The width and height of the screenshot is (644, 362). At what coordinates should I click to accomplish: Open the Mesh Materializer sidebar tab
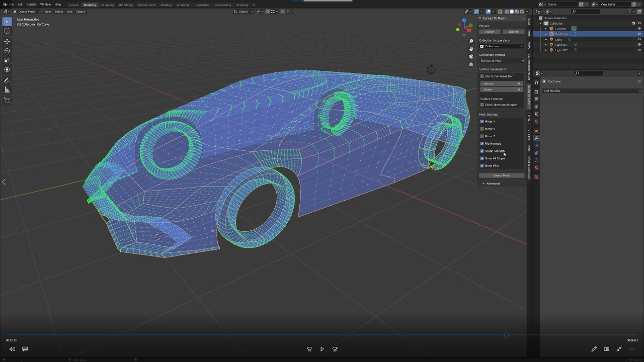[x=529, y=67]
